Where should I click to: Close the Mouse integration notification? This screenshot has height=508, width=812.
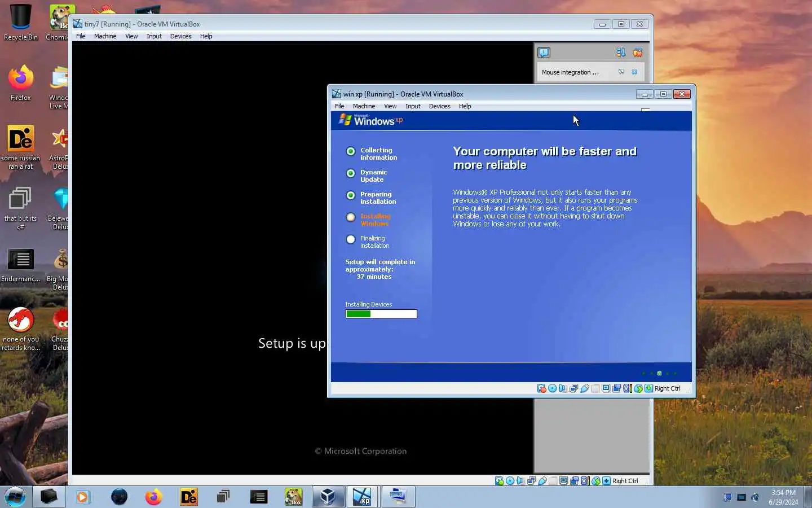pos(634,72)
